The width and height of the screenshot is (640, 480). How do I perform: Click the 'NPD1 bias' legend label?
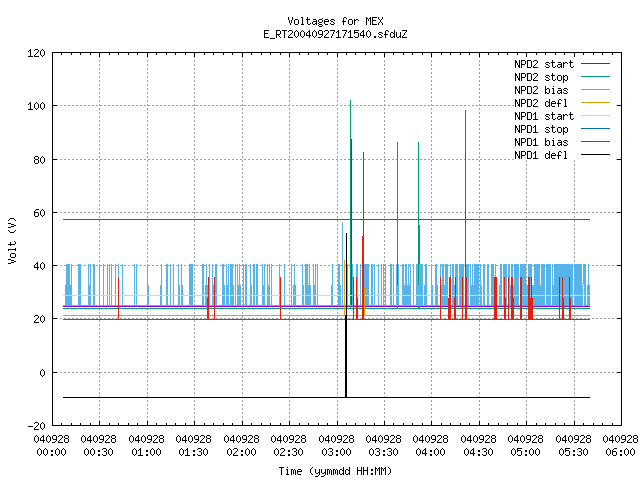541,142
